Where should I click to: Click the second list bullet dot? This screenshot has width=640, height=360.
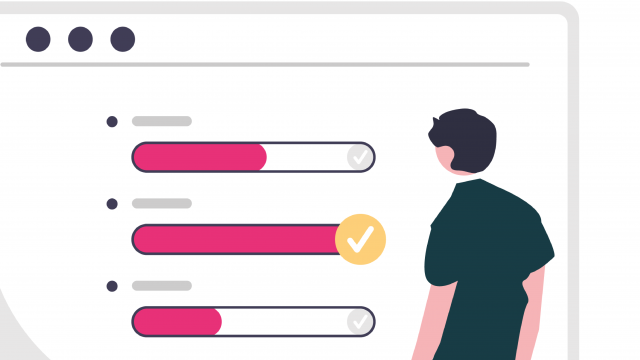pyautogui.click(x=112, y=204)
